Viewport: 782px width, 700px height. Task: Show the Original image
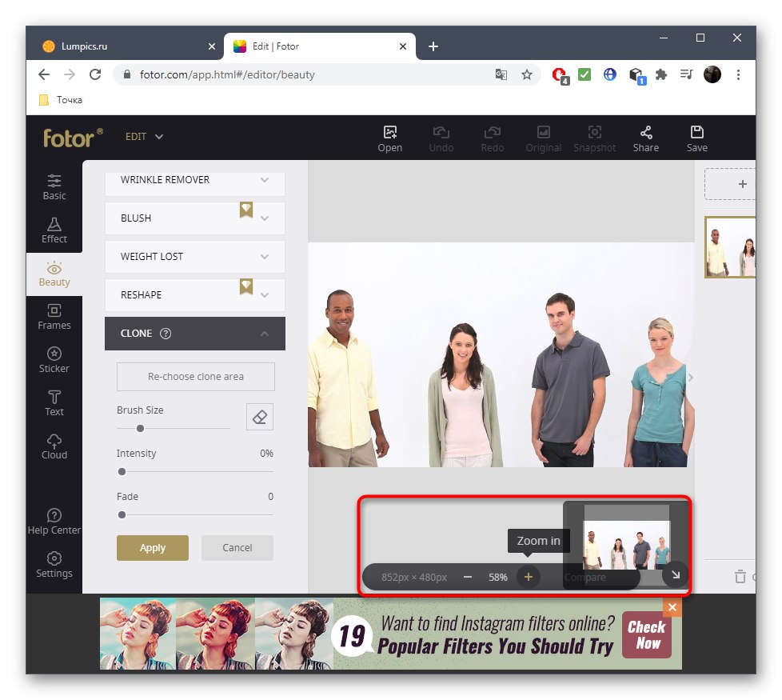tap(543, 138)
